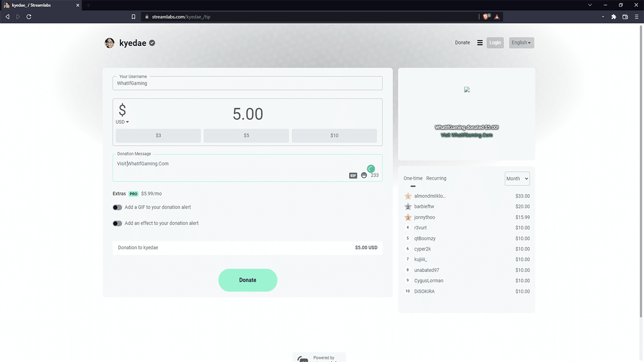Viewport: 644px width, 362px height.
Task: Click Donate link in page header
Action: pos(462,43)
